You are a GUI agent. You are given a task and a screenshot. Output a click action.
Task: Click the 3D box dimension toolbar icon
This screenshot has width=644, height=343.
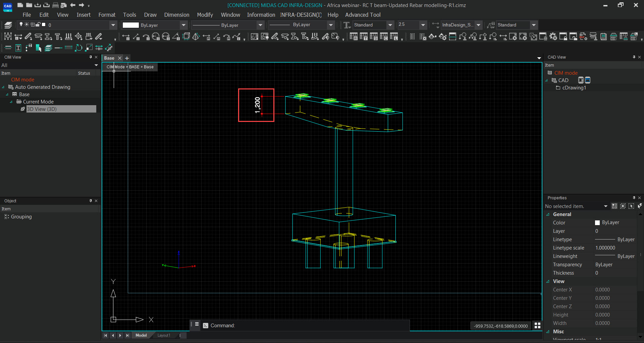pos(186,37)
